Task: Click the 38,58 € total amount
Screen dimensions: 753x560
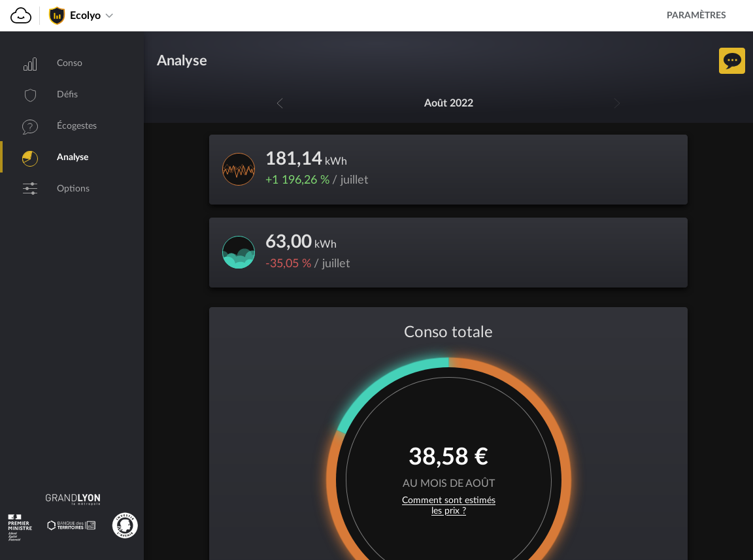Action: [448, 456]
